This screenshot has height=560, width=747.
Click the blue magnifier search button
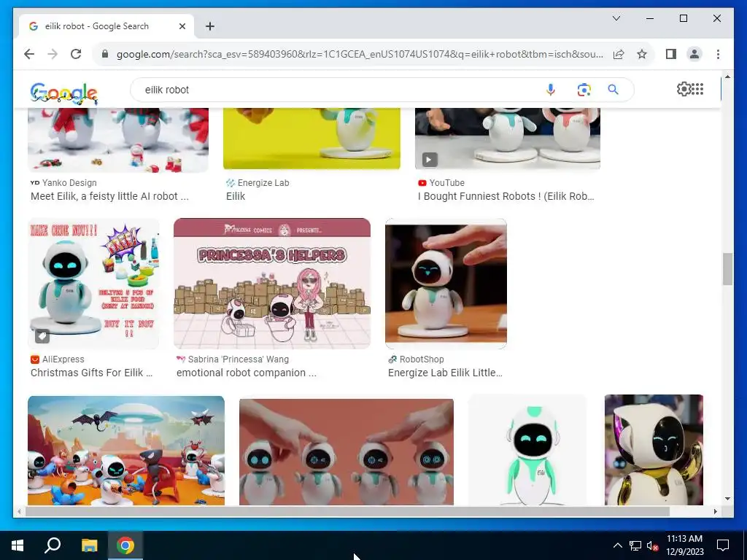click(613, 90)
